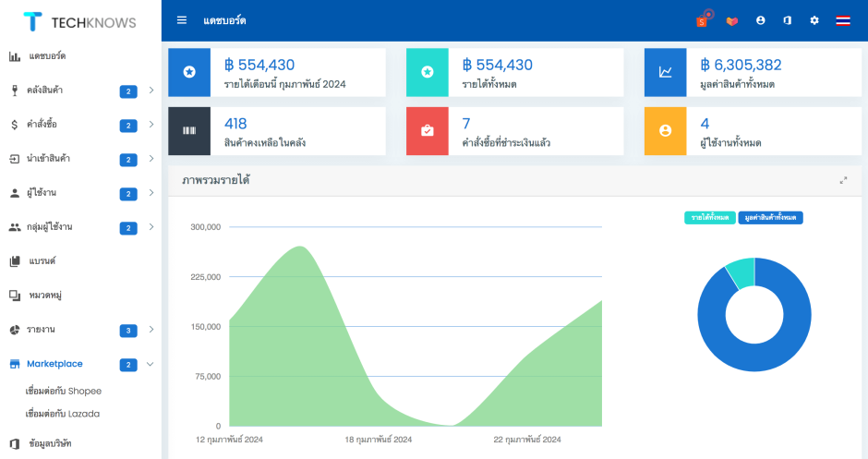
Task: Click the 300,000 y-axis label
Action: pos(205,227)
